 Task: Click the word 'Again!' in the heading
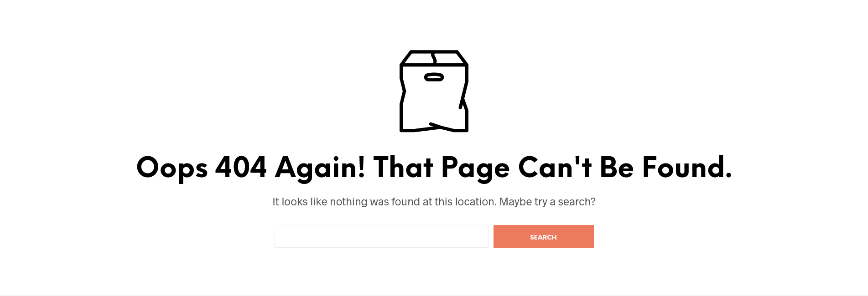point(320,169)
